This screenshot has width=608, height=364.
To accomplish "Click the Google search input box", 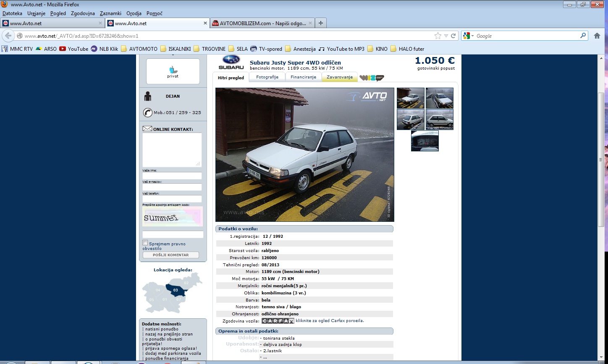I will [x=527, y=36].
